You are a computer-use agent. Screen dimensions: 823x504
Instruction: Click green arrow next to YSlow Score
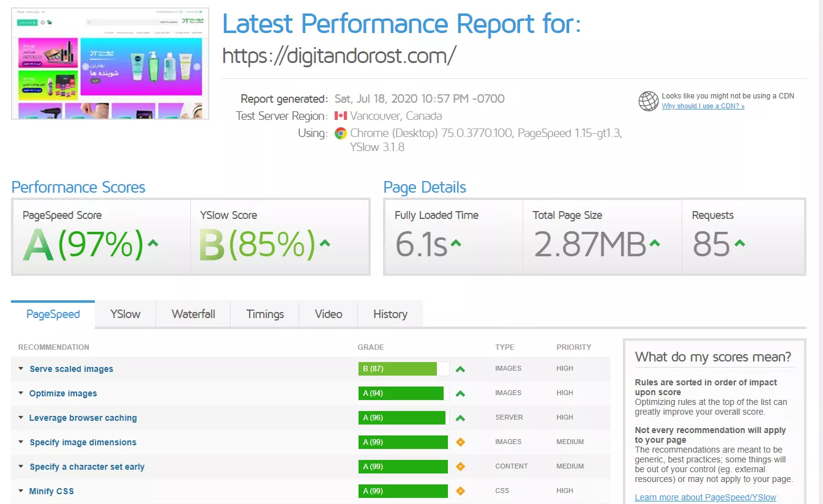point(325,243)
